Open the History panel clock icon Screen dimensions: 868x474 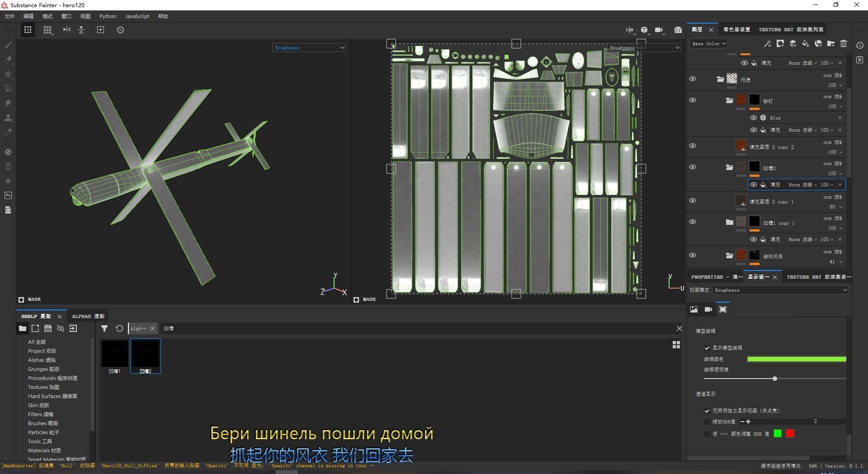(x=860, y=45)
